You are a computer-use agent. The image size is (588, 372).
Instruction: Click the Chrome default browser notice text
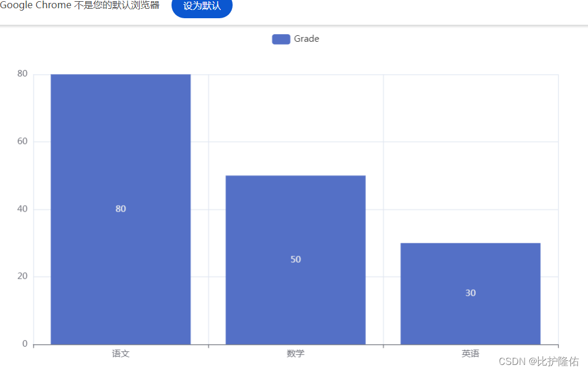click(x=79, y=5)
